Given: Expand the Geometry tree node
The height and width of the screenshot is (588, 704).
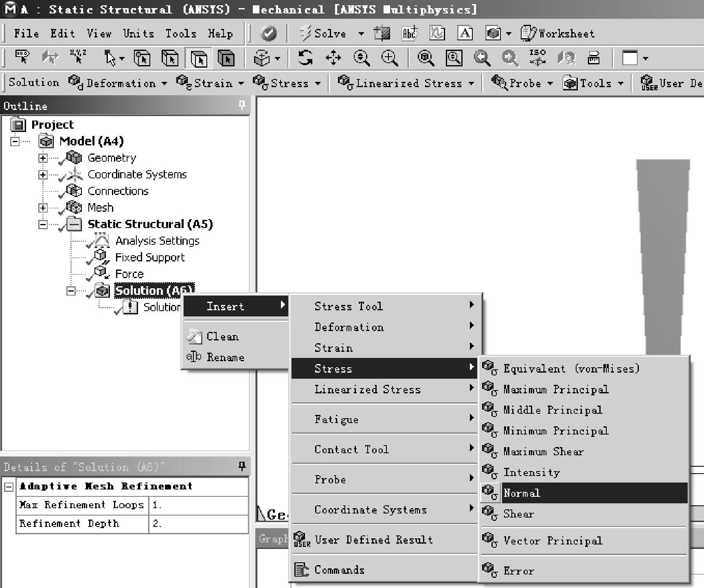Looking at the screenshot, I should (x=43, y=158).
